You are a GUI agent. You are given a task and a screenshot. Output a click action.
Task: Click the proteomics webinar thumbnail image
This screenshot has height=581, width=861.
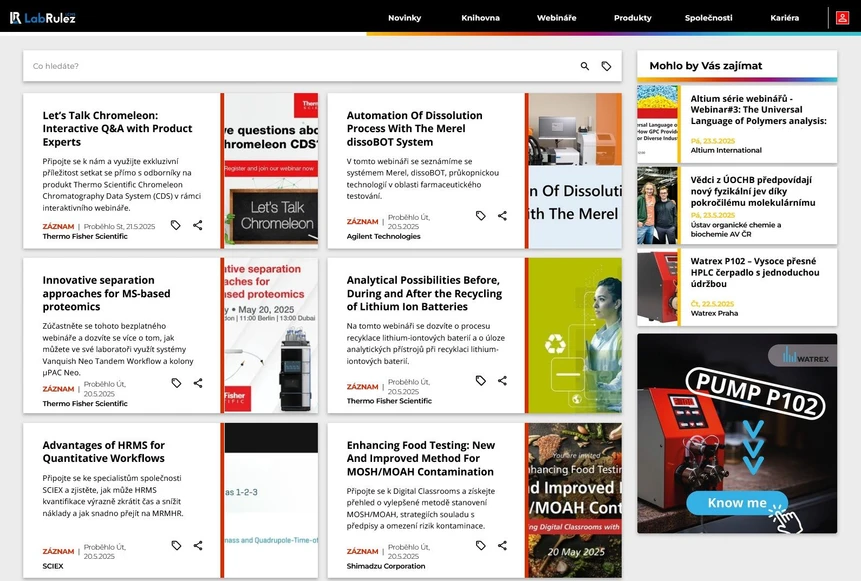pyautogui.click(x=271, y=336)
